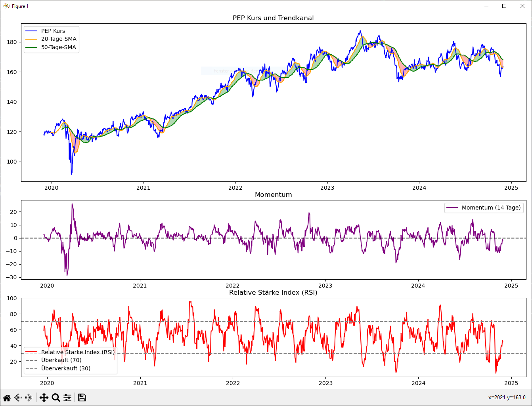The image size is (532, 406).
Task: Go back to the previous view
Action: pos(18,398)
